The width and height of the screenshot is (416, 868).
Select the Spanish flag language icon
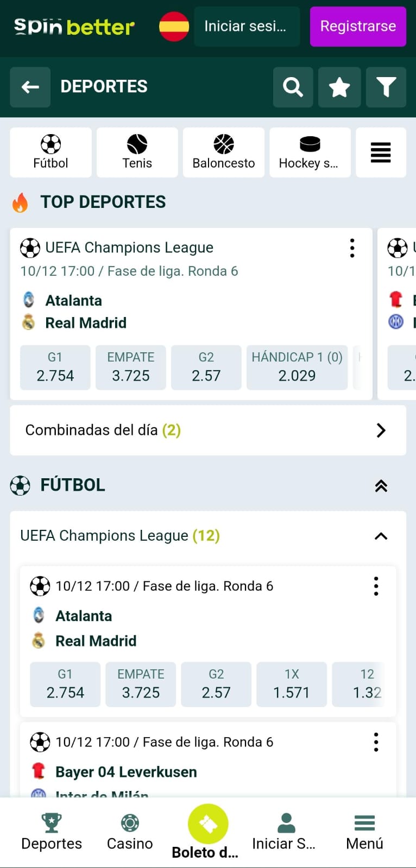(174, 26)
